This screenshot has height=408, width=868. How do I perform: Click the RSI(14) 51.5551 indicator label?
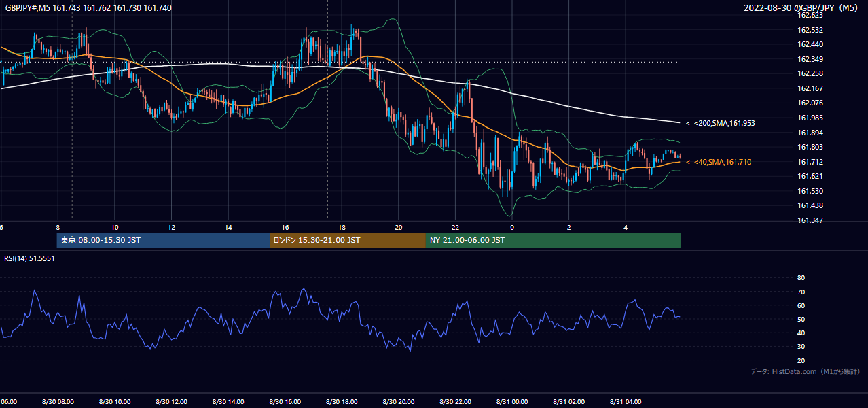click(29, 258)
